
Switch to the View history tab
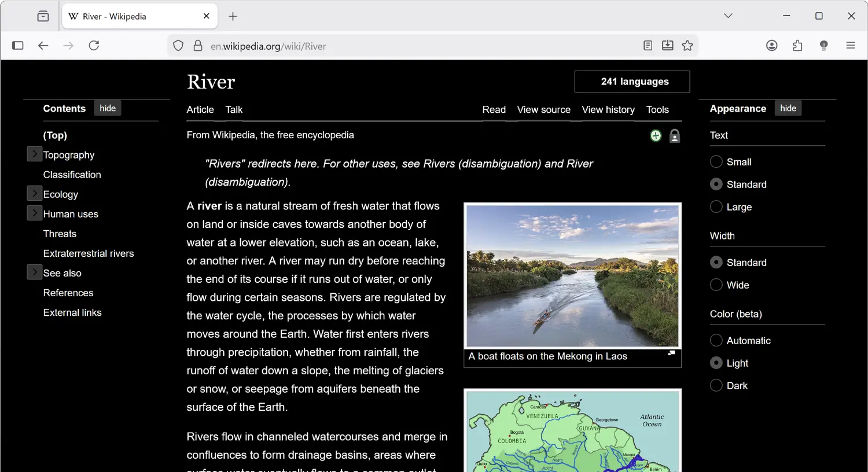click(x=608, y=109)
